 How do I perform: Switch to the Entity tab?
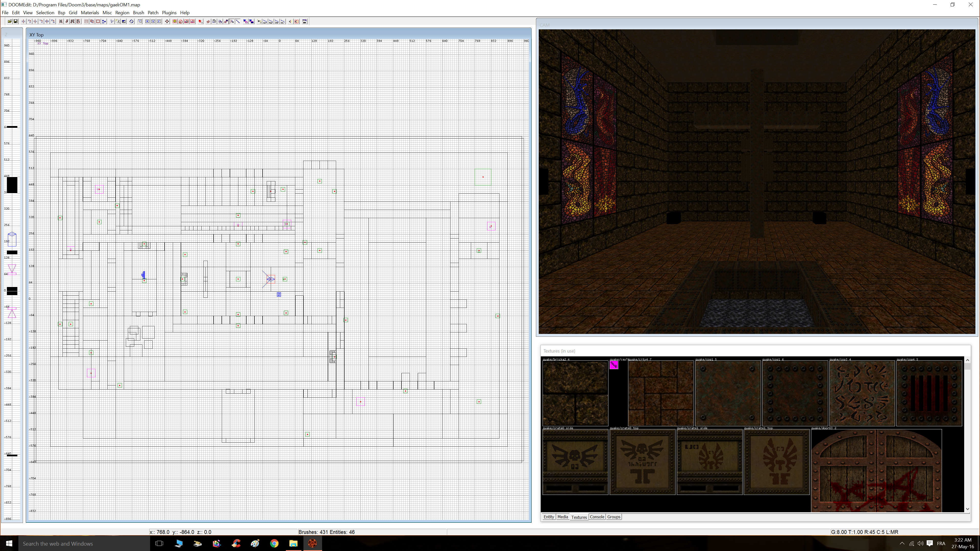[x=549, y=517]
